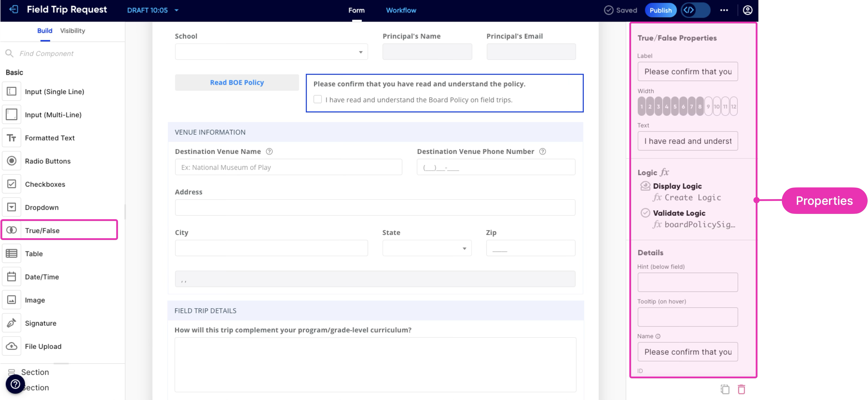Set component width to 10
The image size is (868, 400).
[x=716, y=107]
